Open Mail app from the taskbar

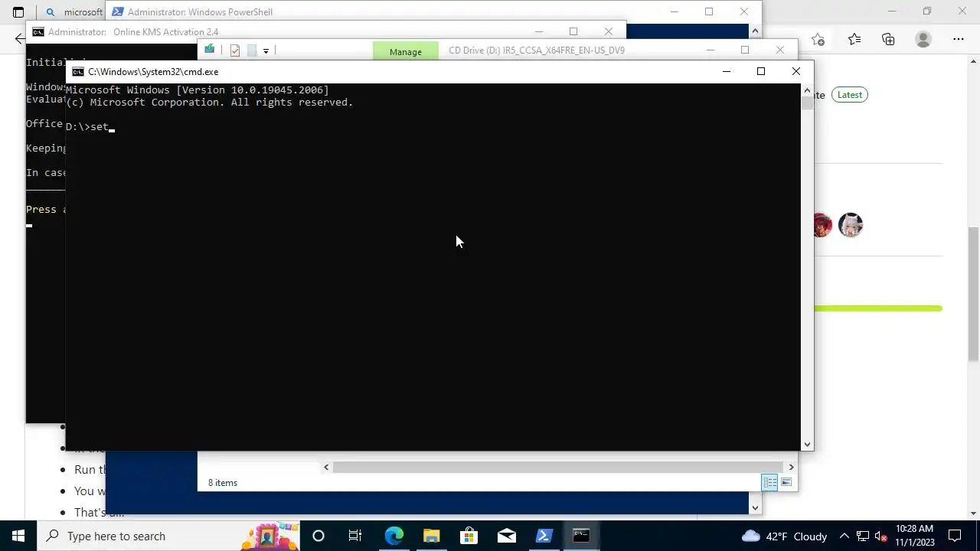click(506, 536)
